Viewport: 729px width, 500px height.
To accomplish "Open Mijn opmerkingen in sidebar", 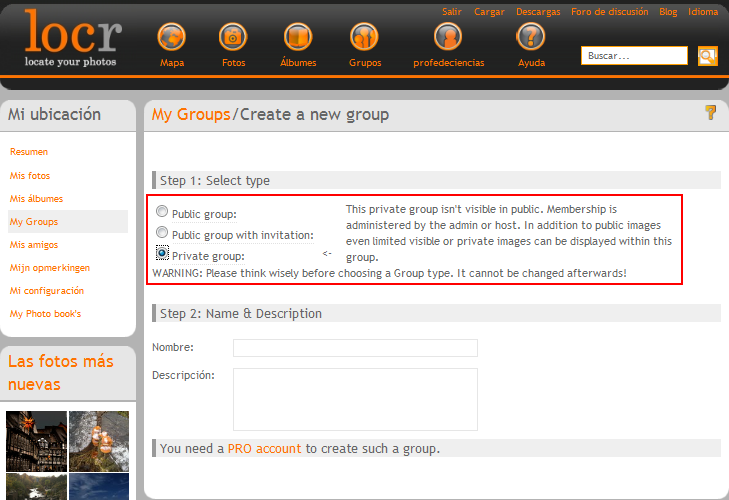I will pyautogui.click(x=50, y=268).
